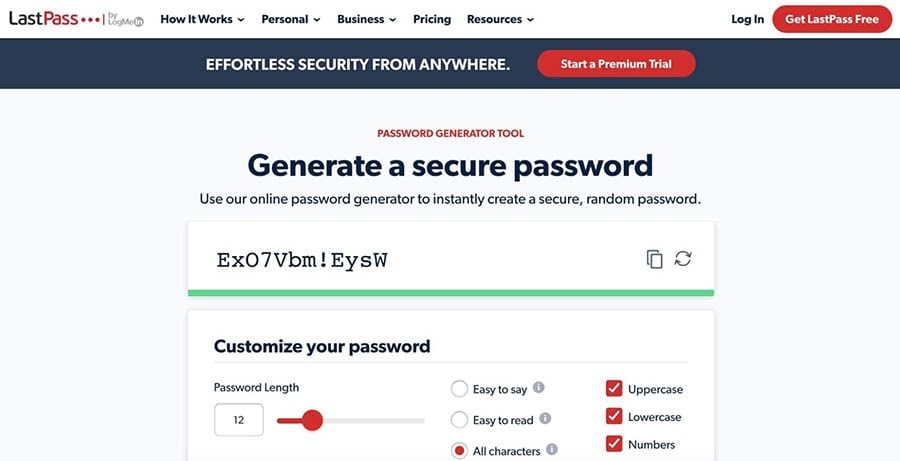Open the Personal dropdown menu
This screenshot has width=900, height=461.
(291, 19)
